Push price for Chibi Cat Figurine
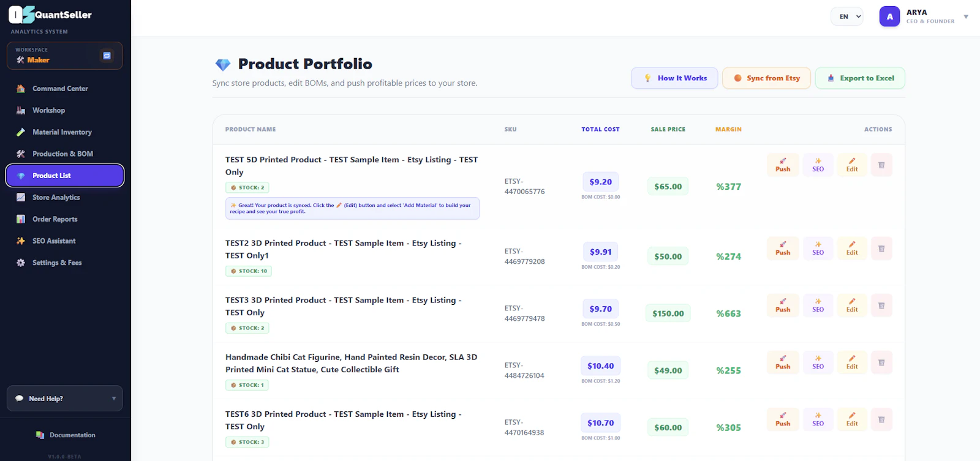The width and height of the screenshot is (980, 461). [783, 362]
